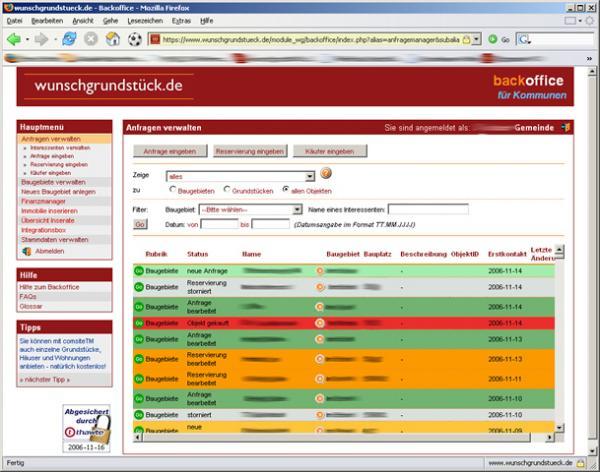Click the search engine icon in search box

click(523, 39)
